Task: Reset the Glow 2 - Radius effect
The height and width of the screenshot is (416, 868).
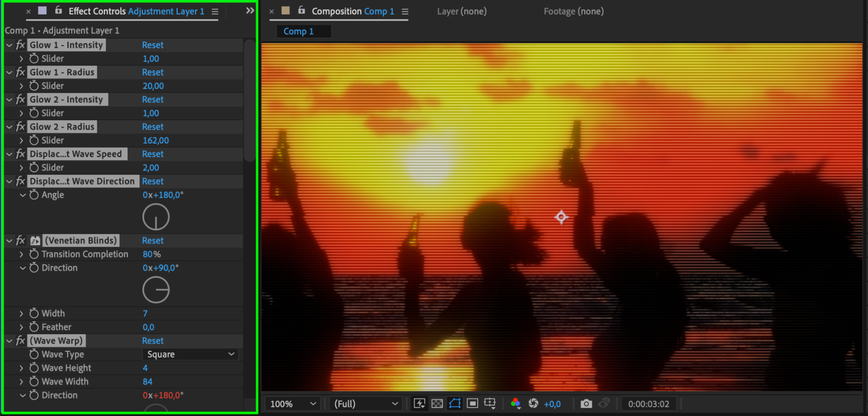Action: 152,127
